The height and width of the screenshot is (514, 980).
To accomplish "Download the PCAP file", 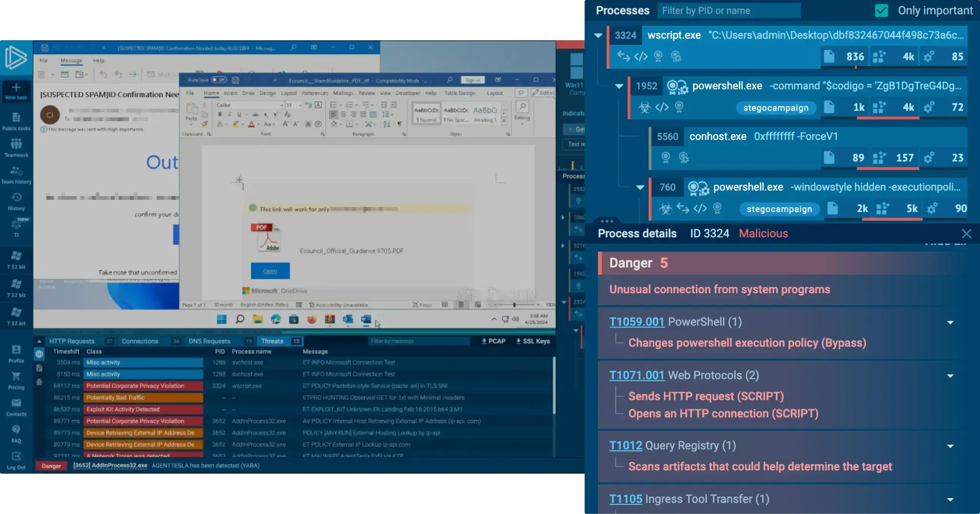I will click(493, 341).
